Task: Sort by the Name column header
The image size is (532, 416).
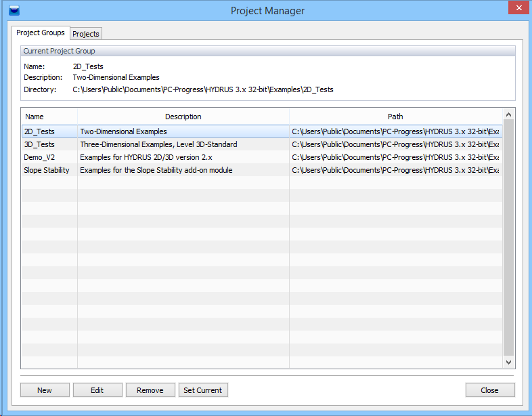Action: coord(49,117)
